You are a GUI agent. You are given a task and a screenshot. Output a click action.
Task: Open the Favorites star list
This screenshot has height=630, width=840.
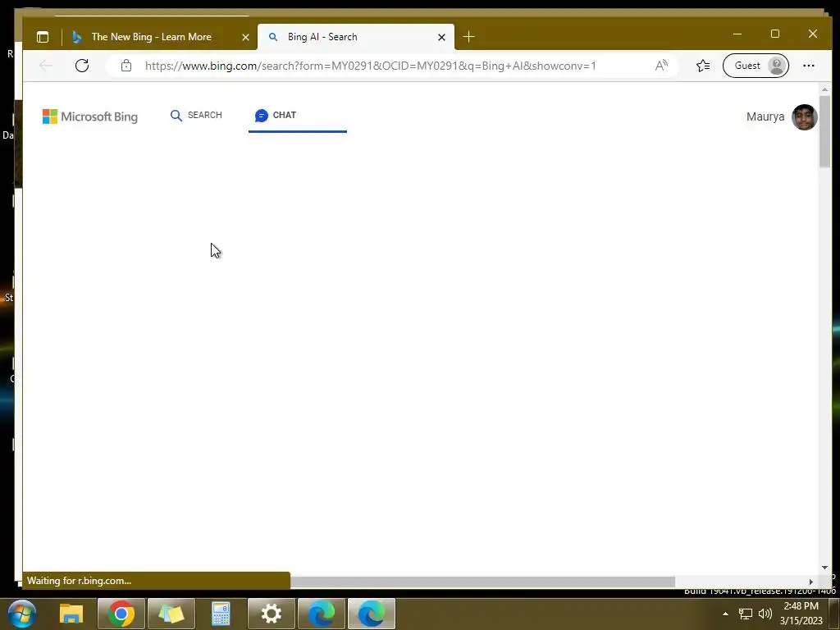(x=703, y=66)
